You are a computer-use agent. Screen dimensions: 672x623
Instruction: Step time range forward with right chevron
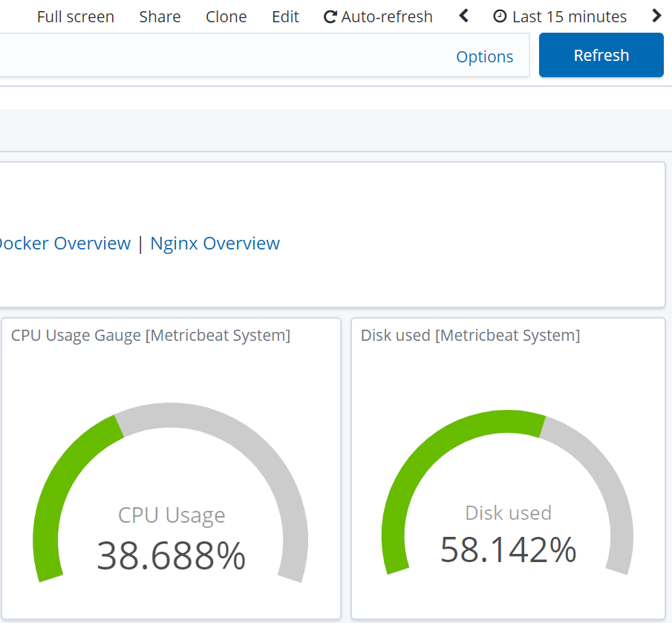(656, 16)
